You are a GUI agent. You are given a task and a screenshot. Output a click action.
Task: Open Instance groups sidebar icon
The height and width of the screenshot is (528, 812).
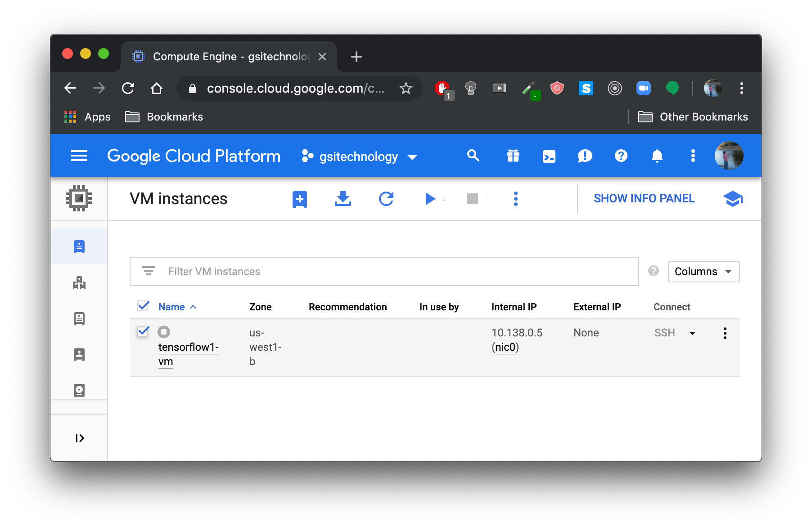(79, 282)
